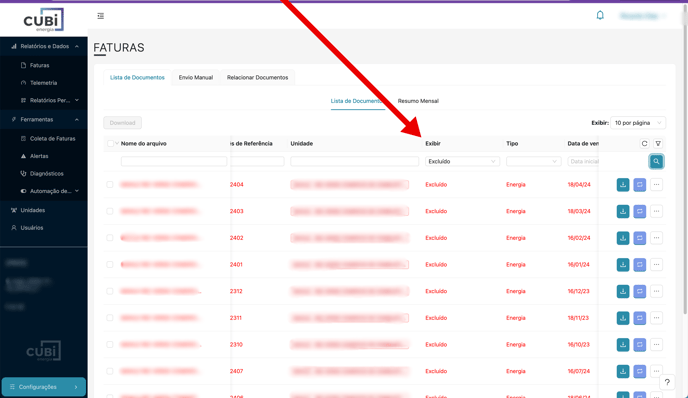Click reprocess icon on 18/03/24 row
Viewport: 688px width, 398px height.
coord(639,212)
